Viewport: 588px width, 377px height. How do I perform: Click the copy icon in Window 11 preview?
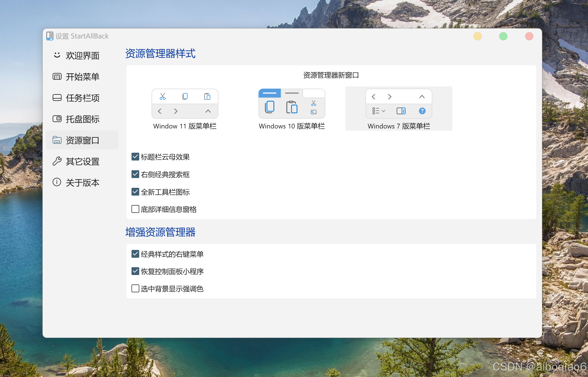point(185,96)
